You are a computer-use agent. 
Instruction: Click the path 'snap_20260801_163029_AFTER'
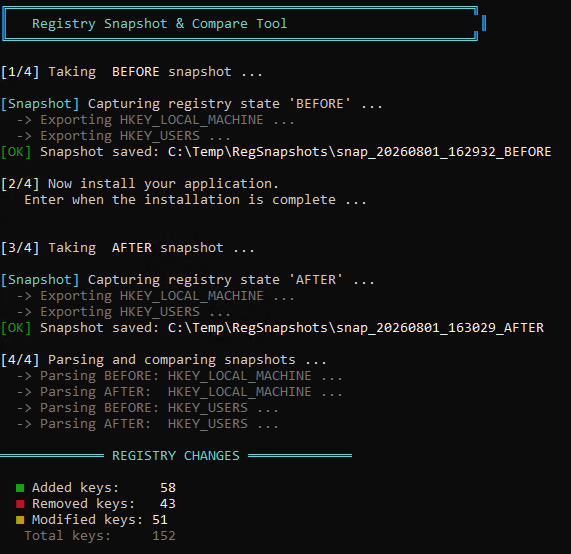pos(440,328)
